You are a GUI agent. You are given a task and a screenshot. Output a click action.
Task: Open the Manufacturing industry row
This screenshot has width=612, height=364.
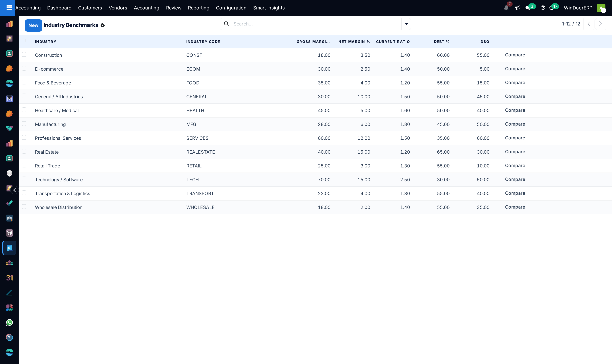(315, 124)
